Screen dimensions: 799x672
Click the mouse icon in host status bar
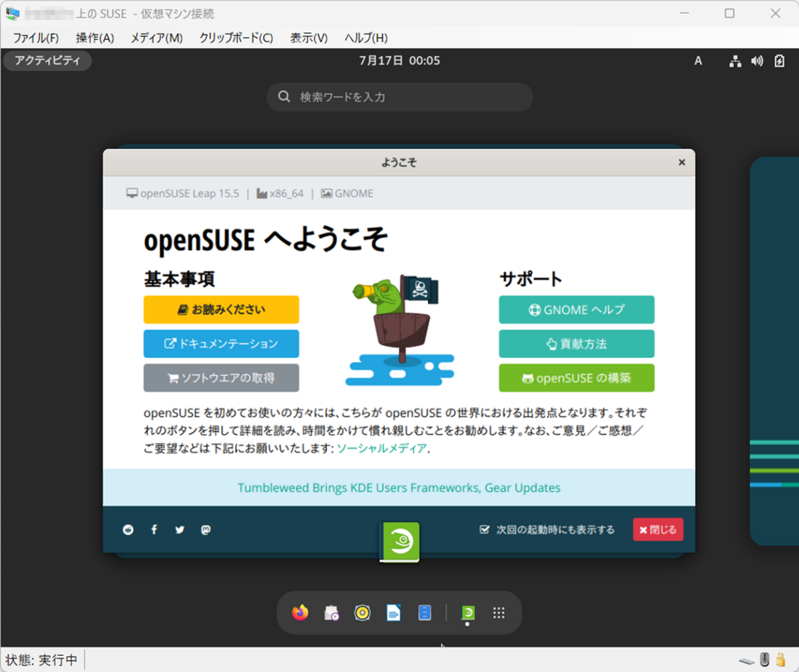pyautogui.click(x=764, y=659)
